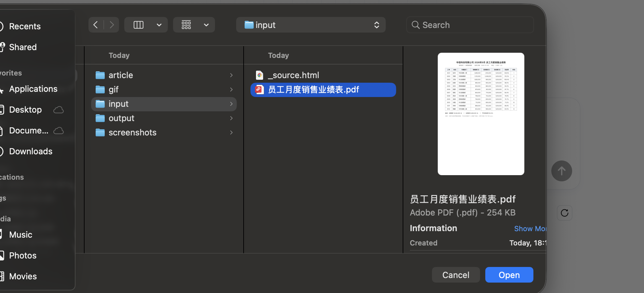644x293 pixels.
Task: Click the screenshots folder icon
Action: tap(100, 133)
